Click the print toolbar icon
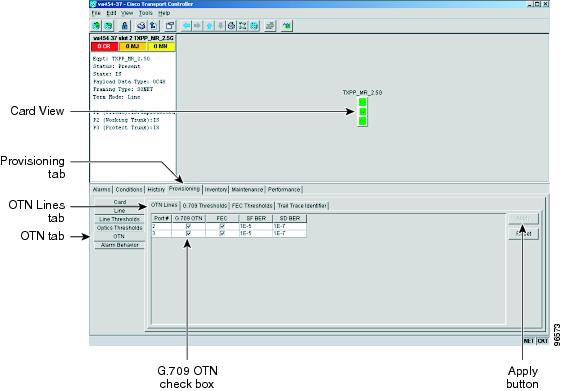Image resolution: width=562 pixels, height=391 pixels. coord(142,26)
